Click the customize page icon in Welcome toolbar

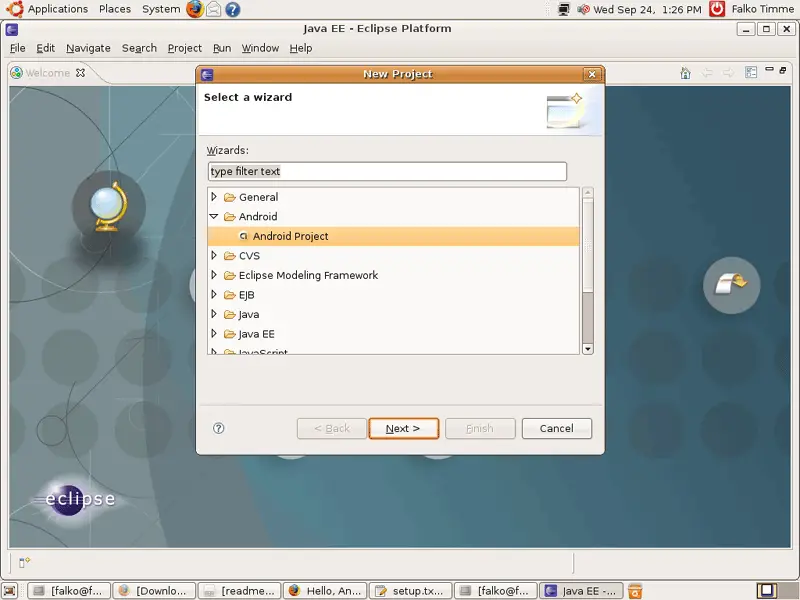coord(751,72)
